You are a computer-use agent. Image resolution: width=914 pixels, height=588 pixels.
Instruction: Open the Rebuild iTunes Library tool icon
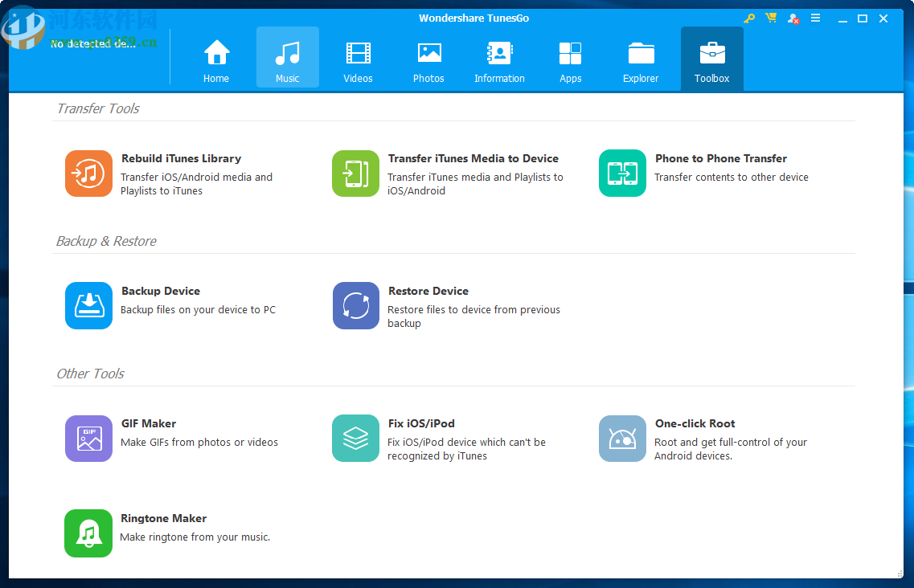pos(88,174)
